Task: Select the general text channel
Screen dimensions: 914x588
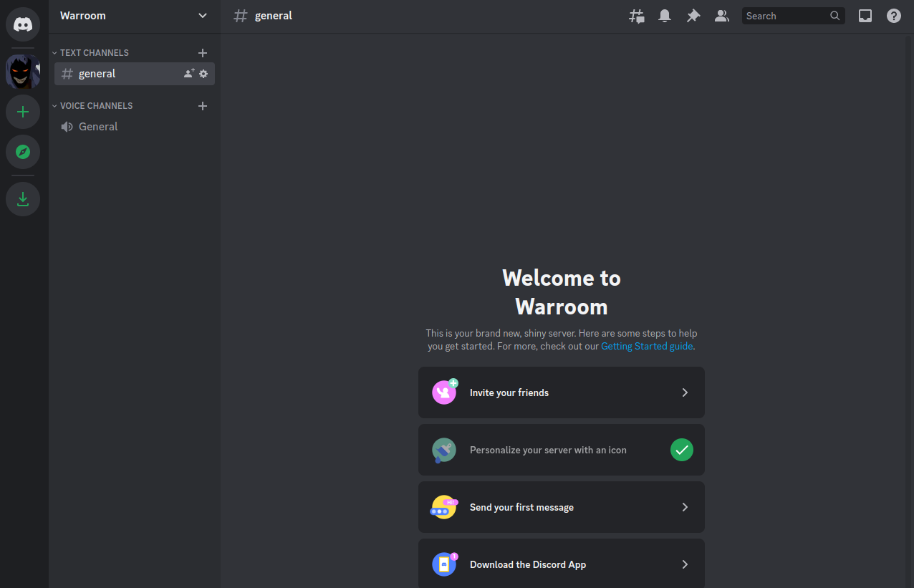Action: 135,74
